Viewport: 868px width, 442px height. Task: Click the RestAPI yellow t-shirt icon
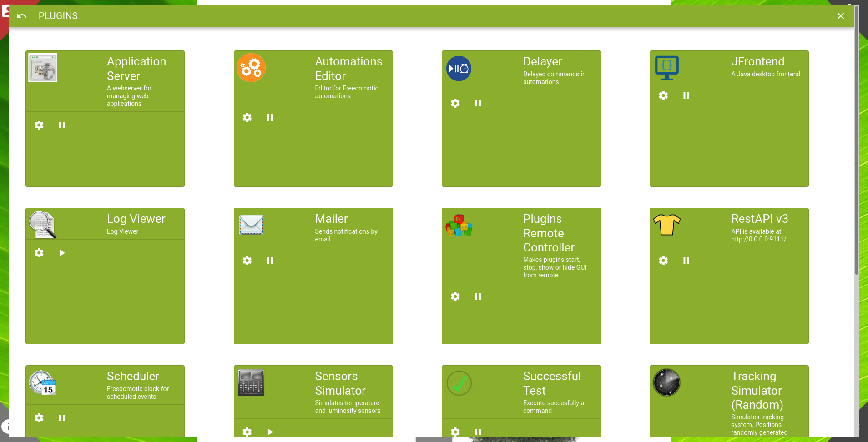pyautogui.click(x=667, y=225)
